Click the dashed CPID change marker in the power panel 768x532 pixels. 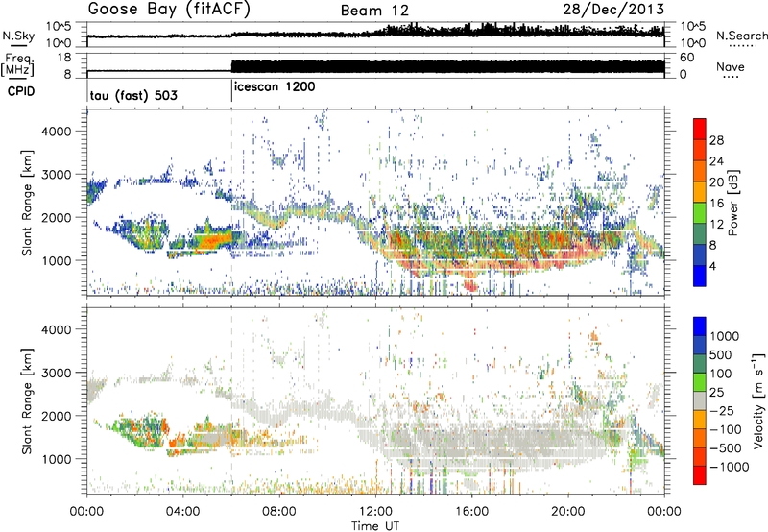point(231,202)
